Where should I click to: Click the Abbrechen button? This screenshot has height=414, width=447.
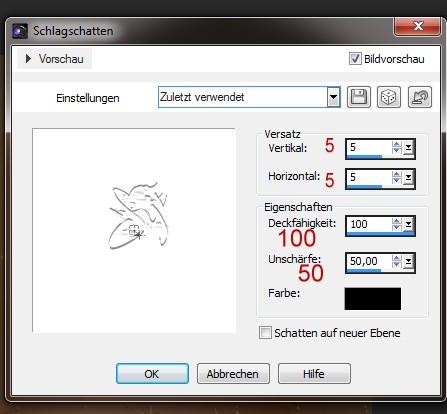pos(233,374)
